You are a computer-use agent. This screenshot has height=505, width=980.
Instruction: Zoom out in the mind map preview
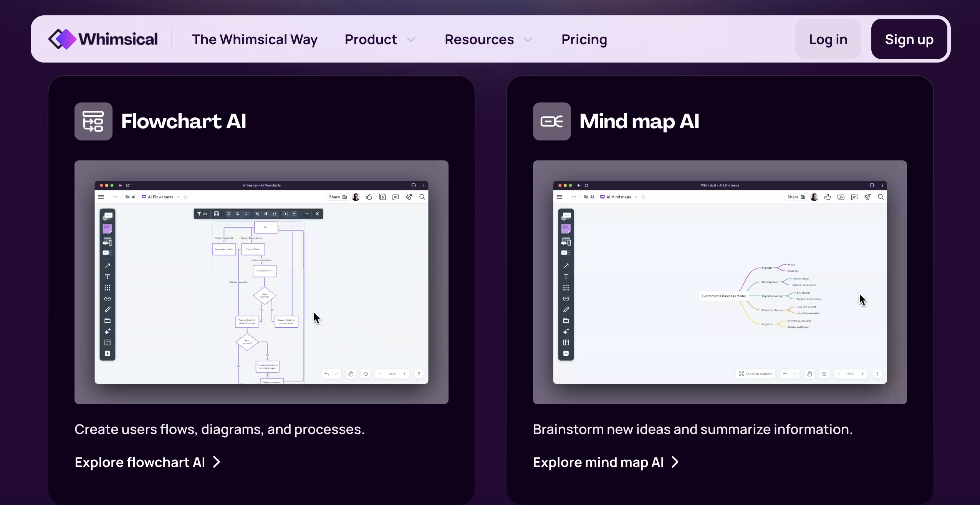pyautogui.click(x=838, y=374)
